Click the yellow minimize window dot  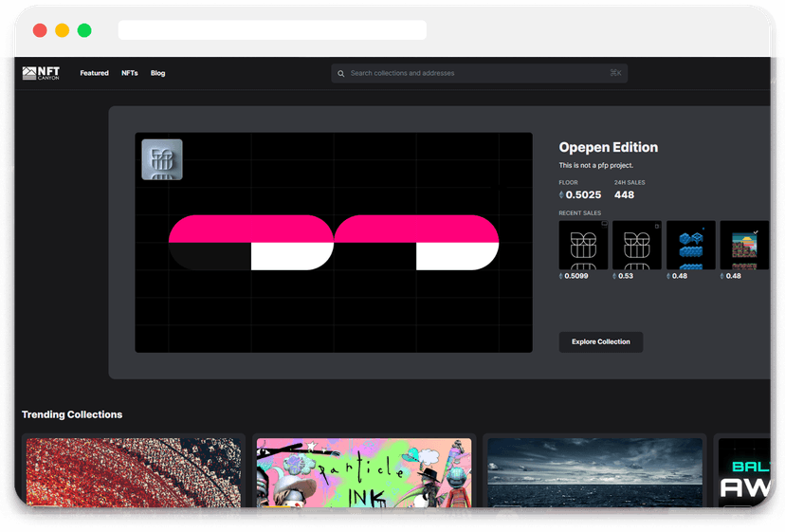click(63, 30)
